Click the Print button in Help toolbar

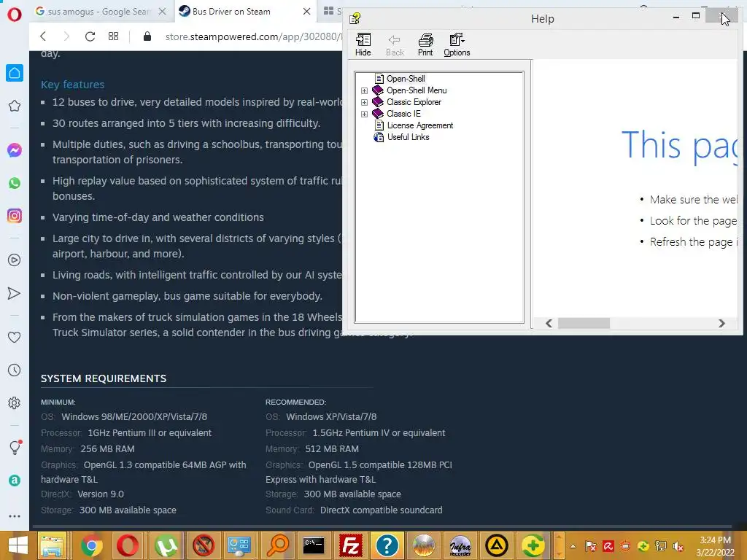(425, 44)
